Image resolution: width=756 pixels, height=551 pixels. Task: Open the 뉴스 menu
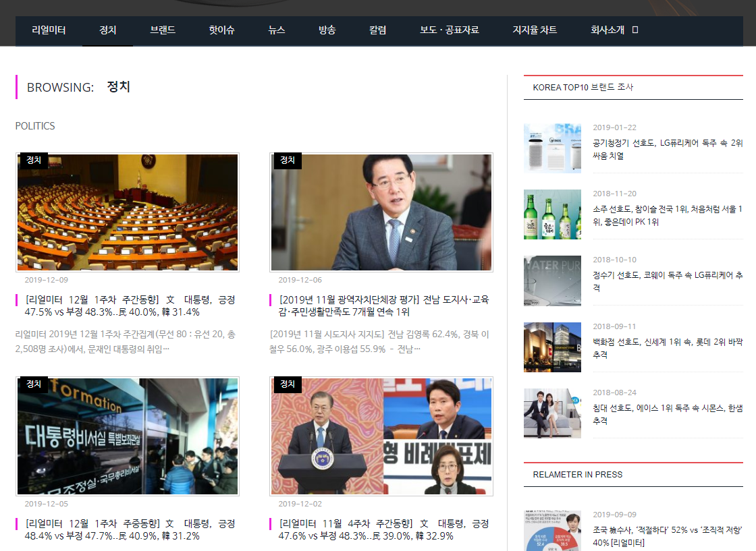(x=277, y=30)
